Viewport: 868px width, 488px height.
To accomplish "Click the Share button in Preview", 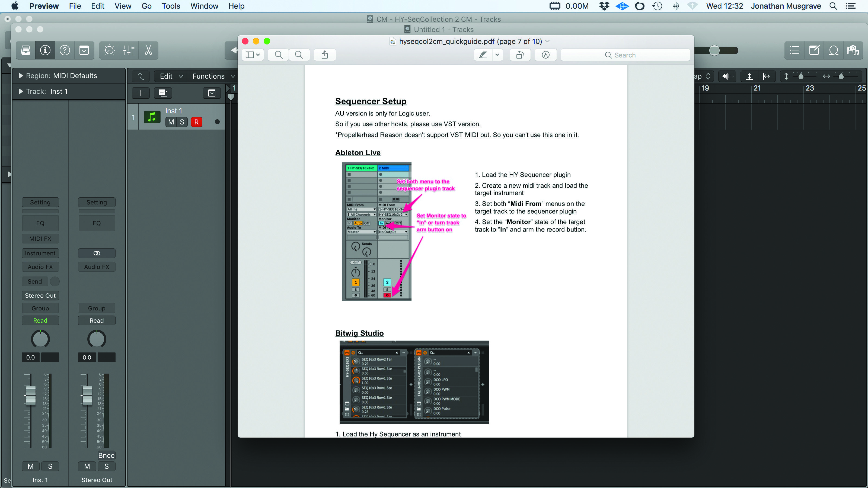I will pos(324,55).
